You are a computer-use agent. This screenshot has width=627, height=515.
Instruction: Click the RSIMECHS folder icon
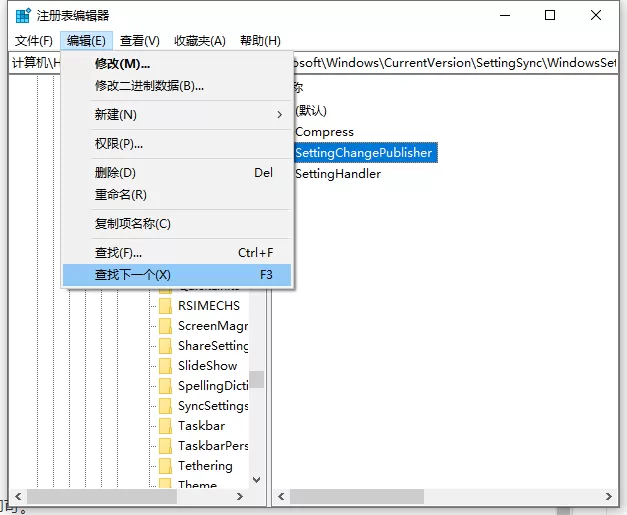pyautogui.click(x=165, y=306)
